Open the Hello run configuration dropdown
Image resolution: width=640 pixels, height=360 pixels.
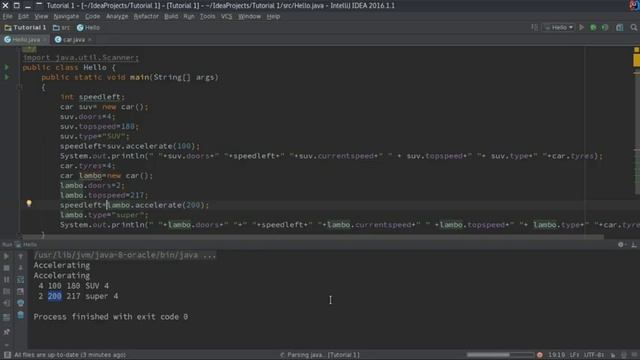point(559,27)
